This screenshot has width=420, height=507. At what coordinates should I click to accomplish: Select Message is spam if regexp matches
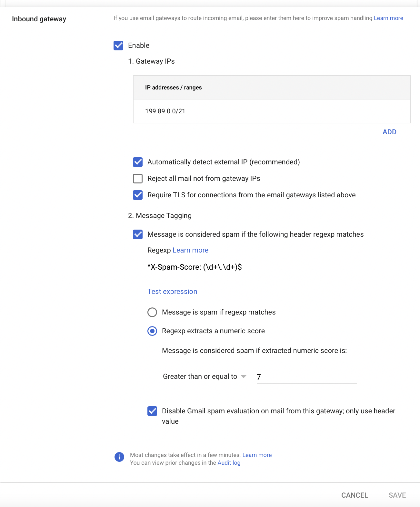click(x=152, y=312)
